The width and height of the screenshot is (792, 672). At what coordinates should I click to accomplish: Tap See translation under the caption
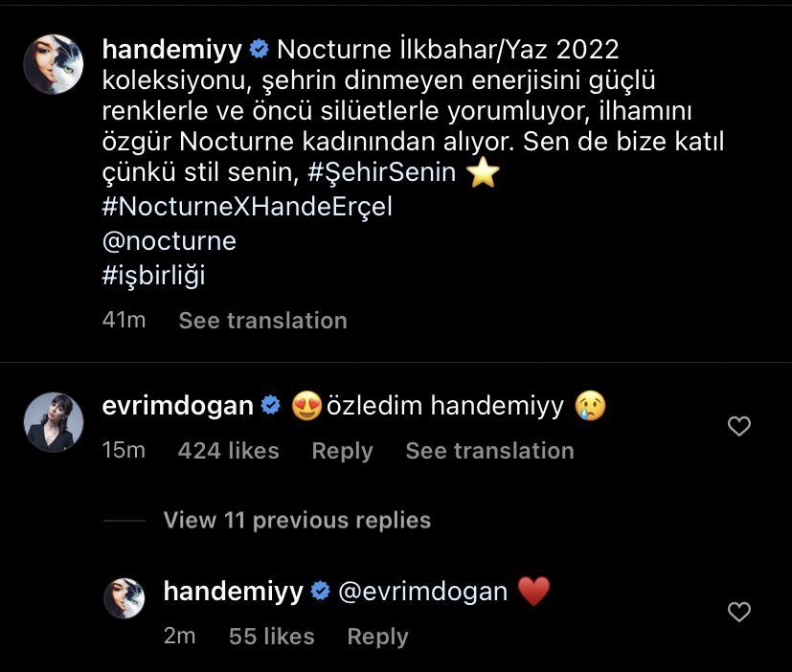click(x=262, y=320)
